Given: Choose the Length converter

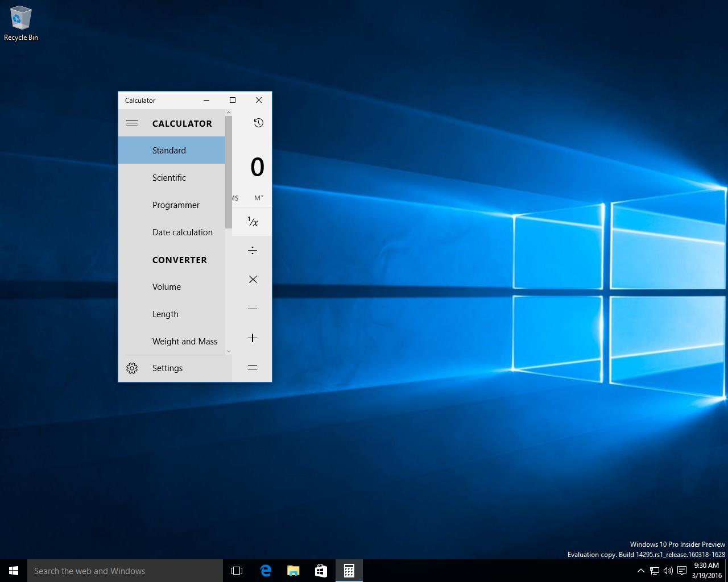Looking at the screenshot, I should (x=165, y=314).
